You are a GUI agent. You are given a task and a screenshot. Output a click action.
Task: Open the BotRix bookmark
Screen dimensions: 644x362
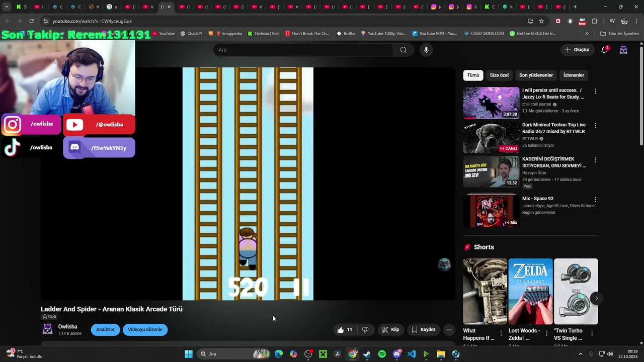click(346, 34)
